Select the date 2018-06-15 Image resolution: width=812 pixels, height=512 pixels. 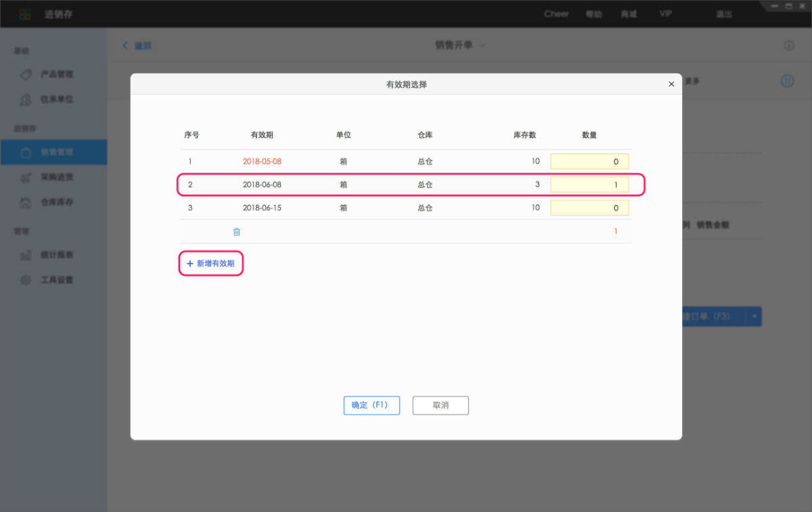[262, 208]
